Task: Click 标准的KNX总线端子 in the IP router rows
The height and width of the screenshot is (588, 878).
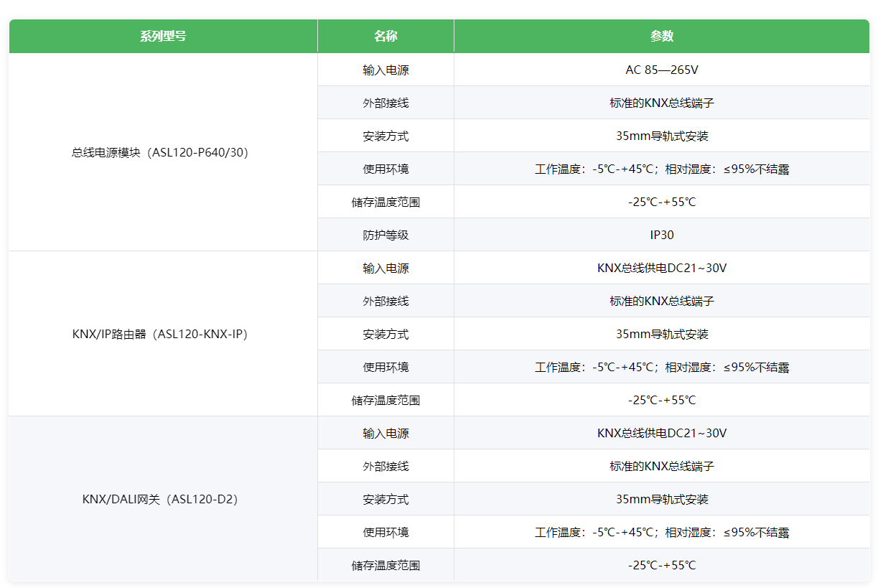Action: tap(661, 302)
